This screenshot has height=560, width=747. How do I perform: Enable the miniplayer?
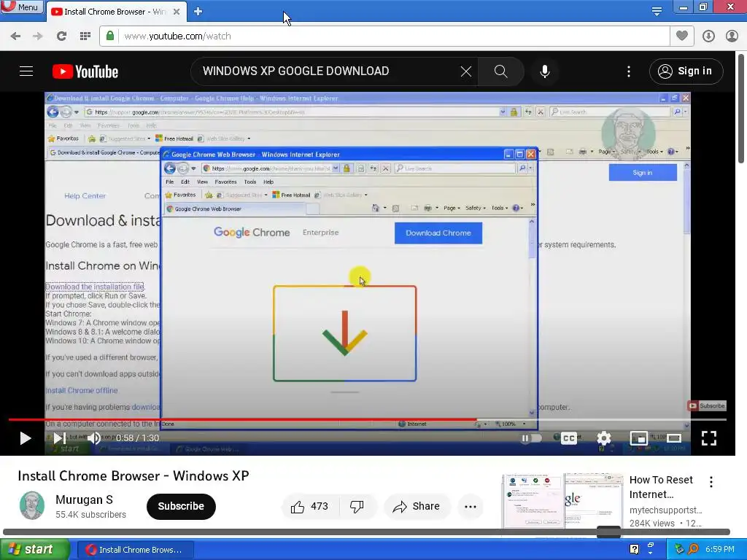[x=638, y=438]
